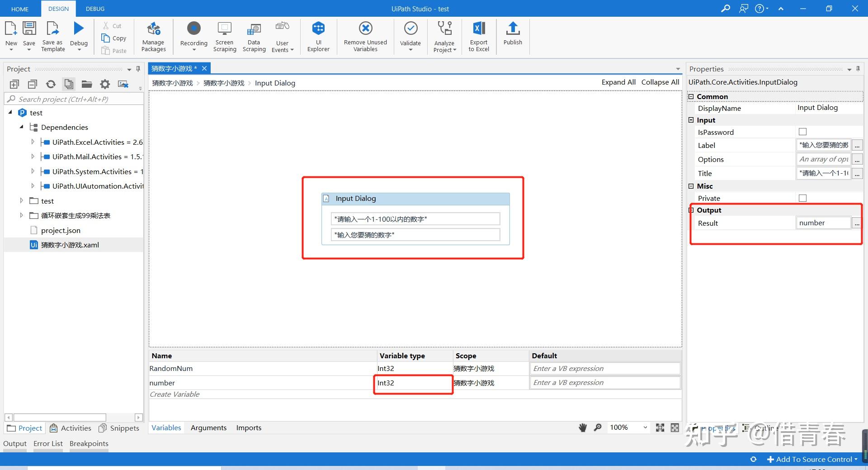This screenshot has width=868, height=470.
Task: Click Expand All in the designer
Action: pyautogui.click(x=618, y=82)
